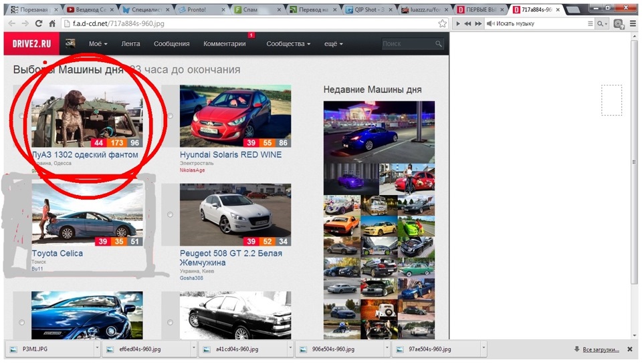The height and width of the screenshot is (364, 642).
Task: Open the Gosha308 user link
Action: click(191, 278)
